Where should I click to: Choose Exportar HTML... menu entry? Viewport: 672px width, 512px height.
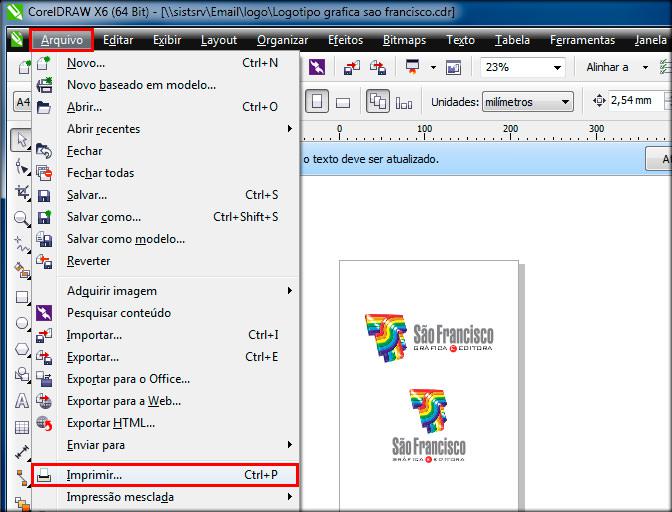(x=165, y=423)
